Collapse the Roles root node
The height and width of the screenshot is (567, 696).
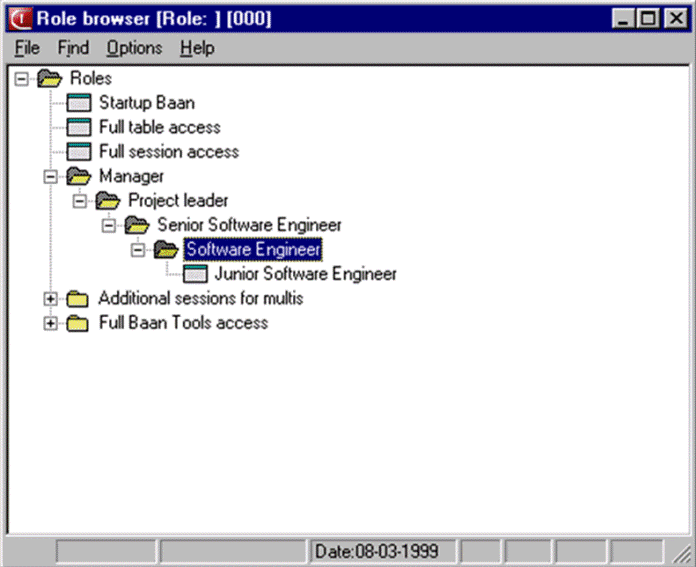tap(22, 79)
